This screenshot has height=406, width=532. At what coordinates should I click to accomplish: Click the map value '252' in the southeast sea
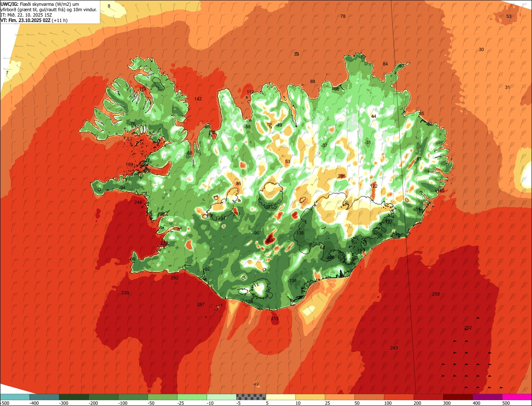coord(468,328)
